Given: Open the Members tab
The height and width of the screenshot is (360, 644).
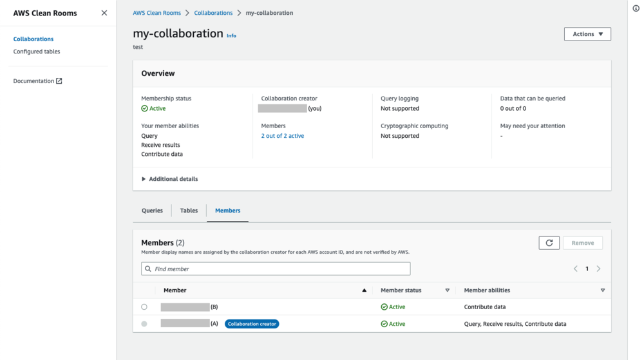Looking at the screenshot, I should (x=227, y=211).
